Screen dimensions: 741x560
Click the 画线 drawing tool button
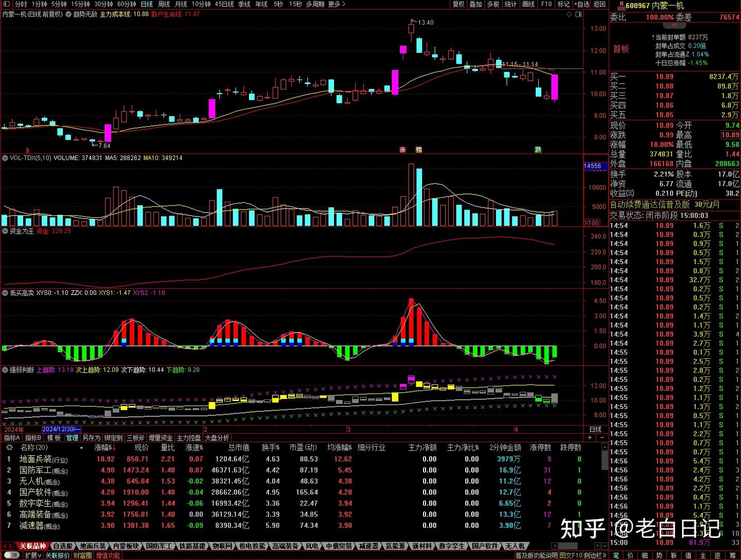[528, 4]
